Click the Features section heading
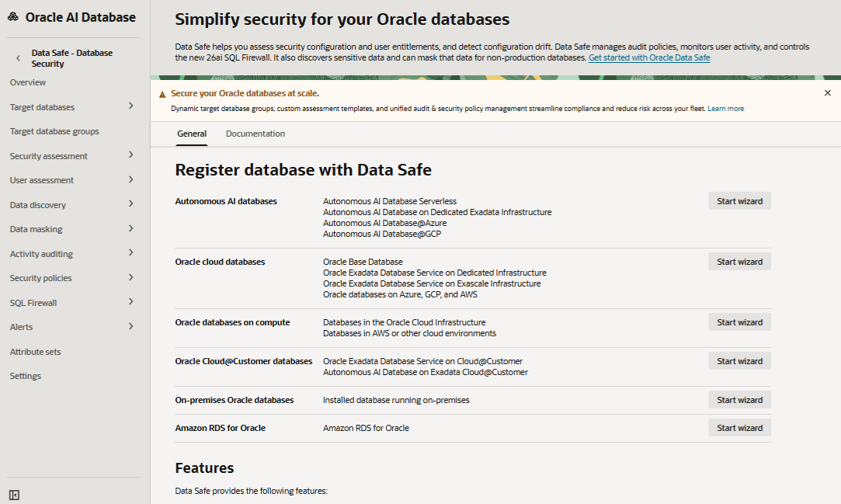 pyautogui.click(x=204, y=468)
